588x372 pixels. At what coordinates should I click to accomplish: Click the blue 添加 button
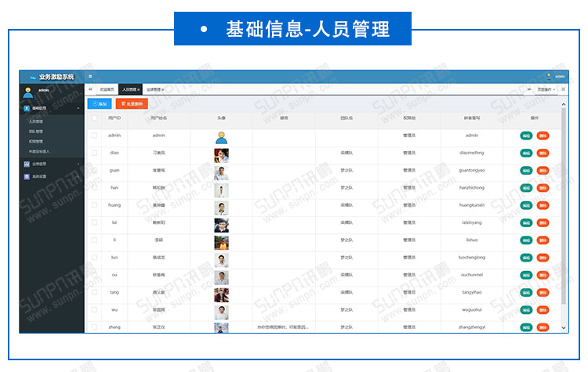point(100,103)
